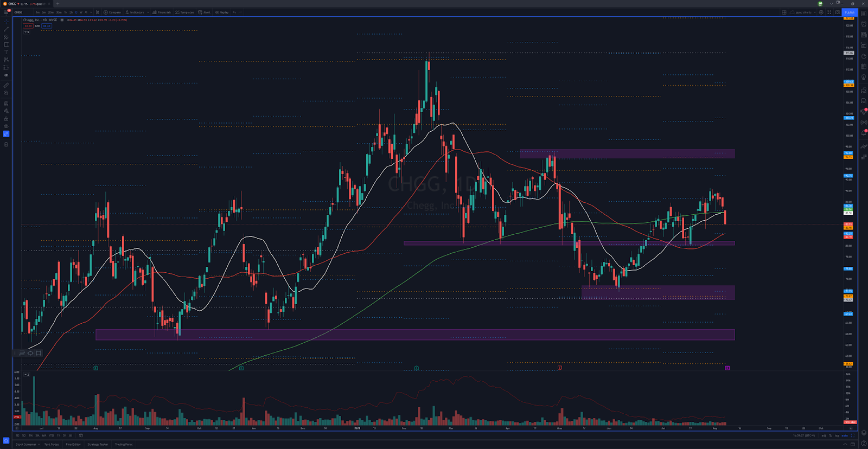Click the Compare symbol button
The height and width of the screenshot is (449, 868).
(x=112, y=12)
